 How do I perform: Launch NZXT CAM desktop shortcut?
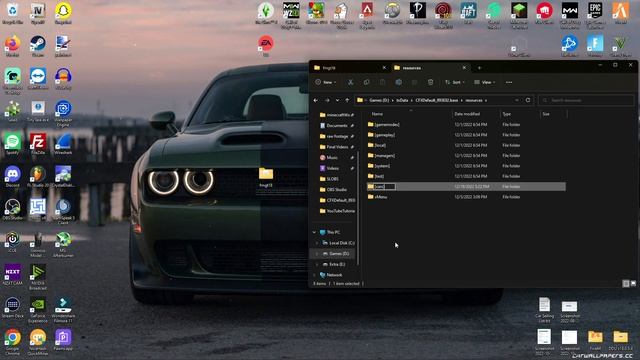pos(13,275)
